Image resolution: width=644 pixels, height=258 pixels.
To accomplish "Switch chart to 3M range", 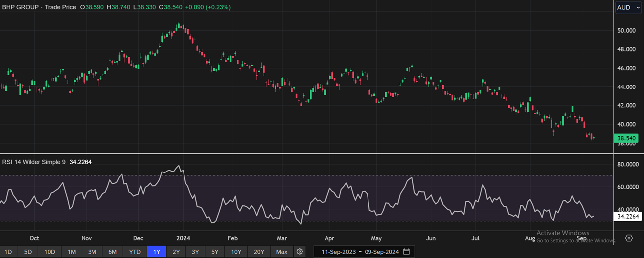I will (92, 252).
